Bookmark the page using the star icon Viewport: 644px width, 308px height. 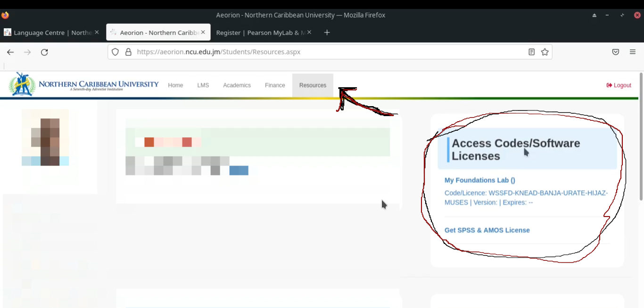click(x=545, y=52)
